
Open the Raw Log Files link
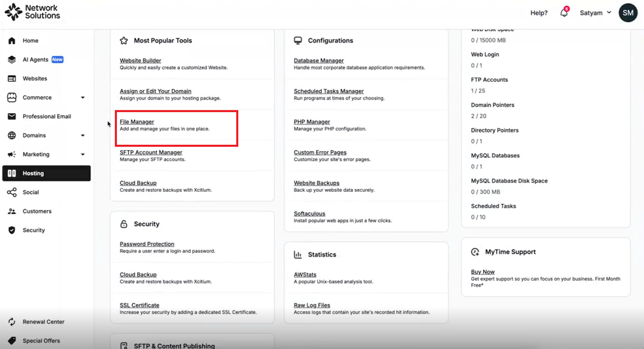[312, 305]
